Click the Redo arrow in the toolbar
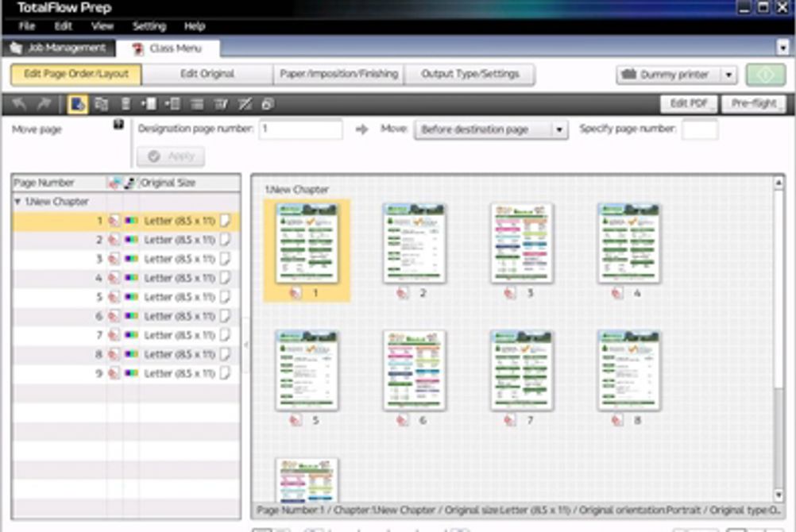The image size is (796, 532). (44, 104)
